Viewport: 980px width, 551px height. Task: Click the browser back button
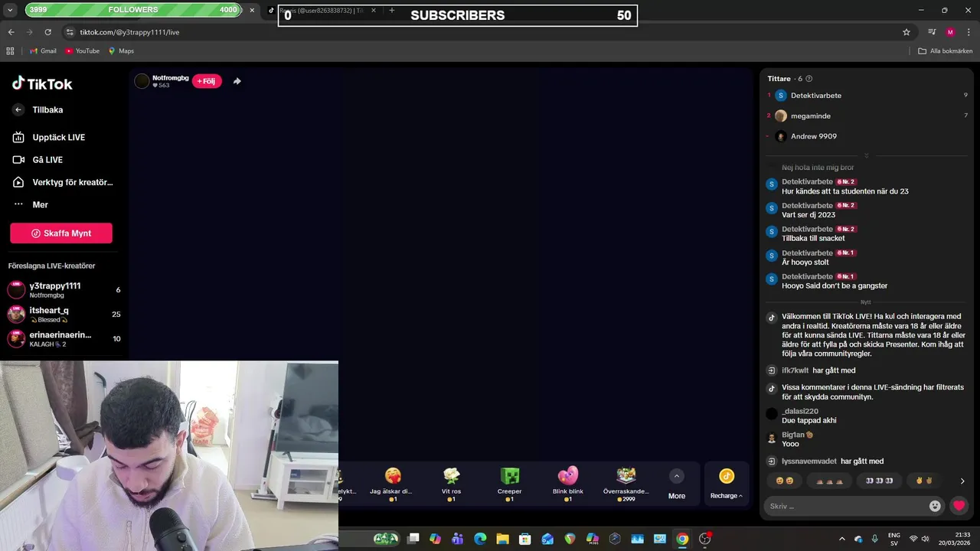[x=11, y=32]
